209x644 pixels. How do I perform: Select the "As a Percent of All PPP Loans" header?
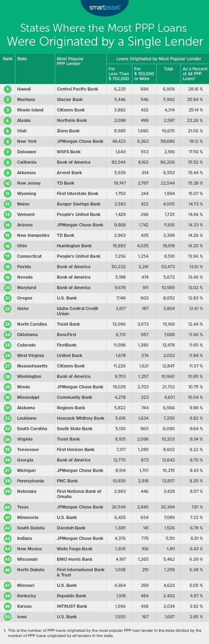(195, 74)
